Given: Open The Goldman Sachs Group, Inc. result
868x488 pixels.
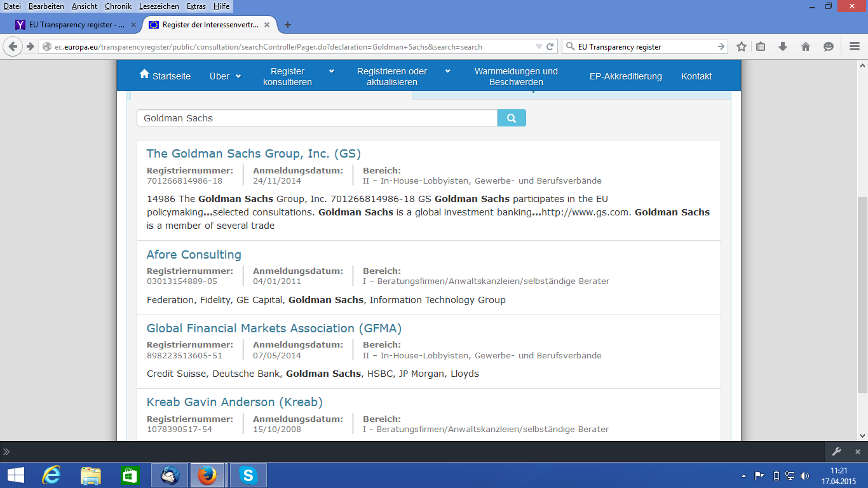Looking at the screenshot, I should pyautogui.click(x=254, y=154).
